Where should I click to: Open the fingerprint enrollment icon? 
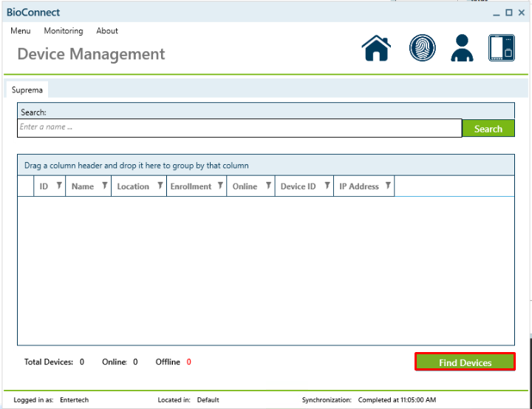coord(422,49)
